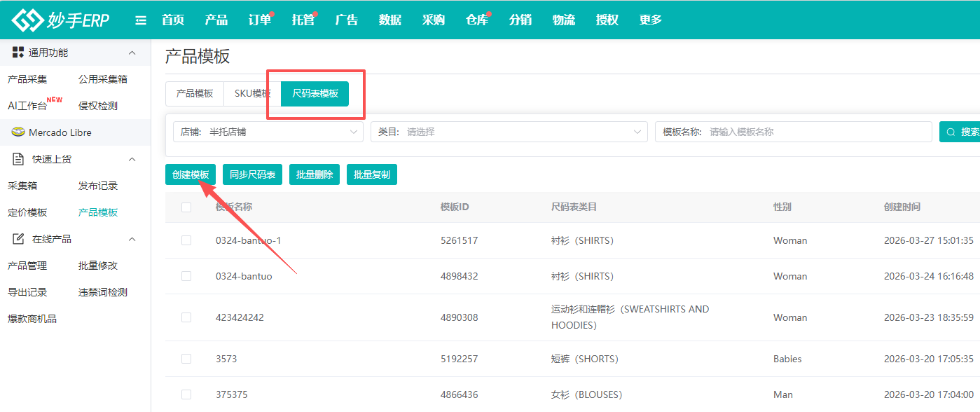Open Mercado Libre platform icon
980x412 pixels.
(18, 132)
